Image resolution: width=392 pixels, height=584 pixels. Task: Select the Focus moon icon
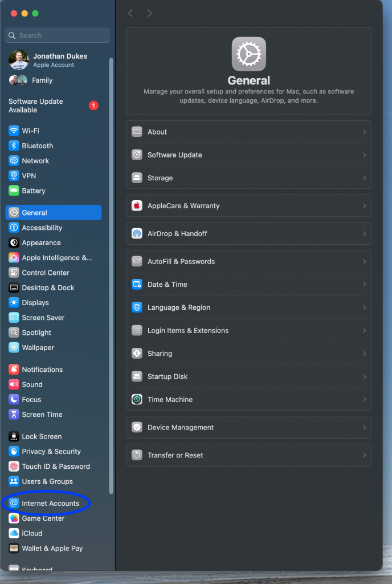coord(14,399)
